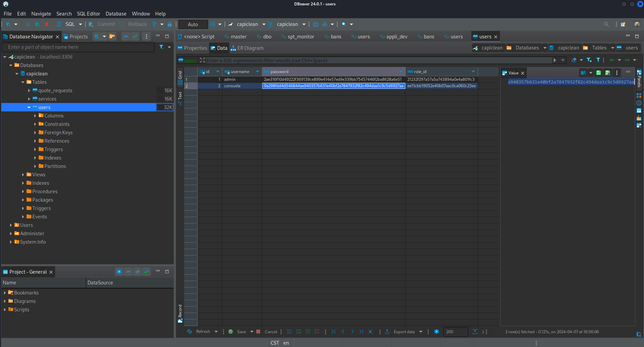Click the search magnifier icon at top right
Image resolution: width=644 pixels, height=347 pixels.
click(606, 24)
